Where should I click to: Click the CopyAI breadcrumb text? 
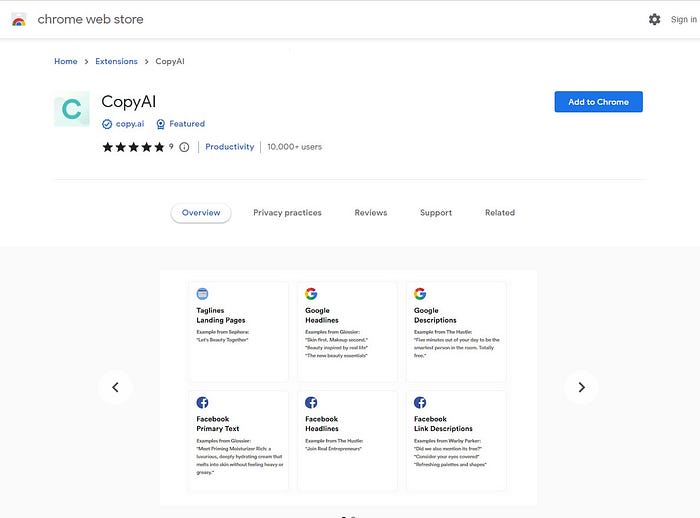pyautogui.click(x=170, y=62)
